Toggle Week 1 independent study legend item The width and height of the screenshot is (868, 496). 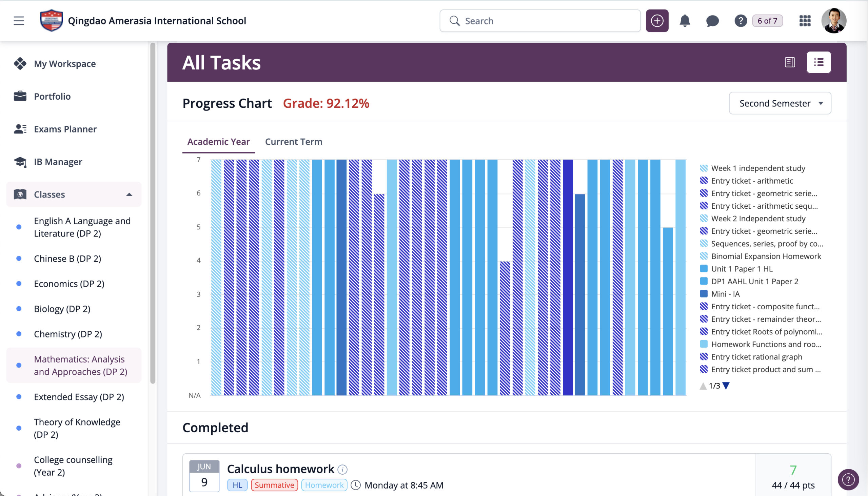pos(757,168)
